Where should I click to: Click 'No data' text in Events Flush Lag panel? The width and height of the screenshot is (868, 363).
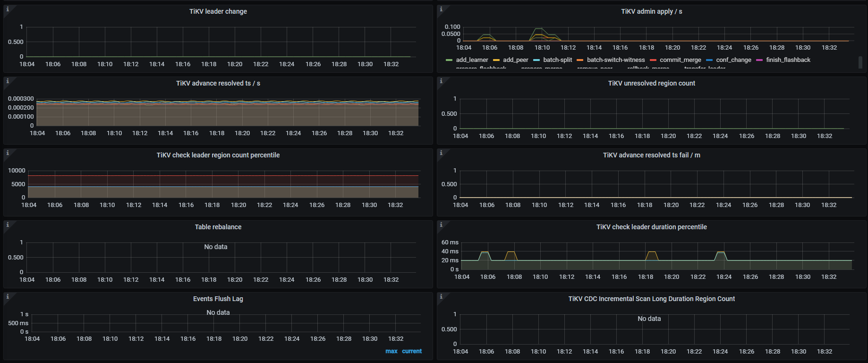point(218,312)
